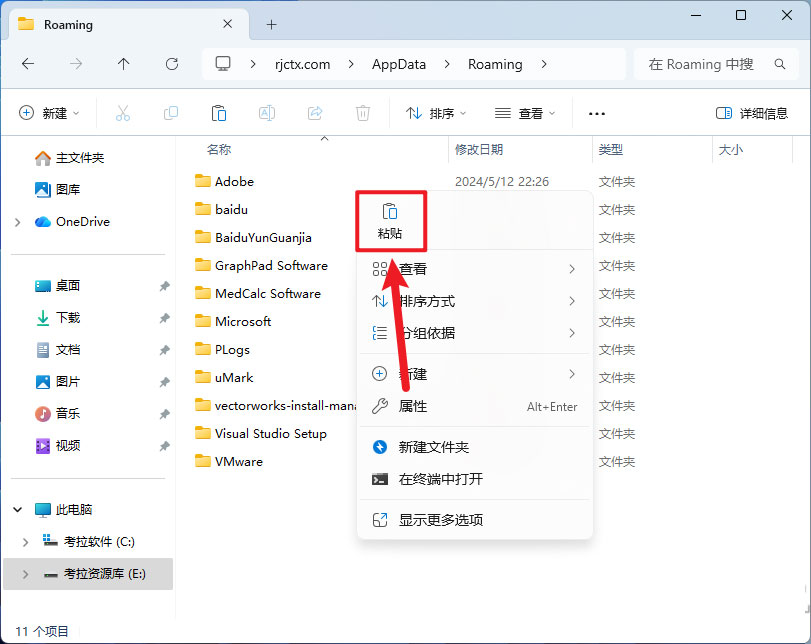Open the 排序 dropdown in toolbar
Screen dimensions: 811x644
click(436, 113)
